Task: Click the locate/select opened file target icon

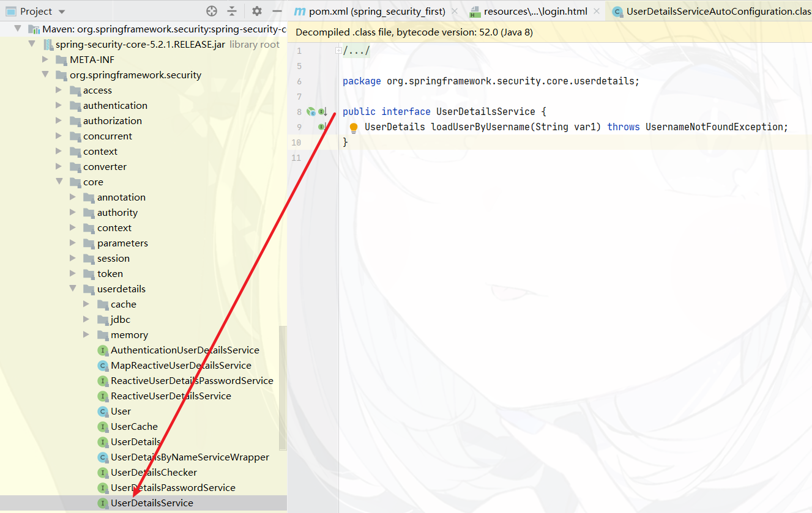Action: [x=212, y=11]
